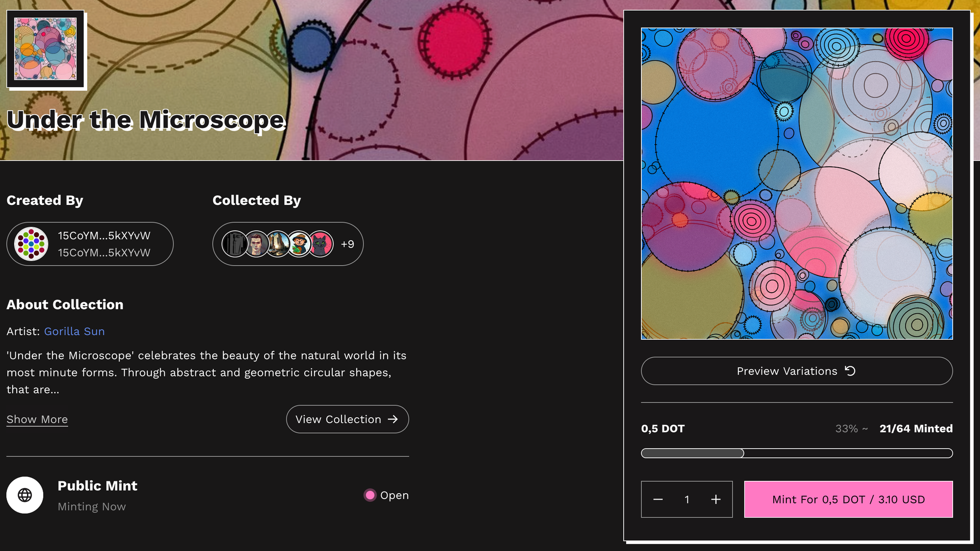Click the large generative artwork preview
The height and width of the screenshot is (551, 980).
797,183
